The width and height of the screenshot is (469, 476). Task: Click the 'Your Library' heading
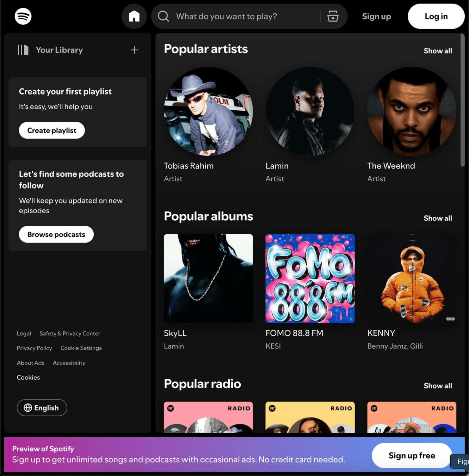click(x=59, y=50)
